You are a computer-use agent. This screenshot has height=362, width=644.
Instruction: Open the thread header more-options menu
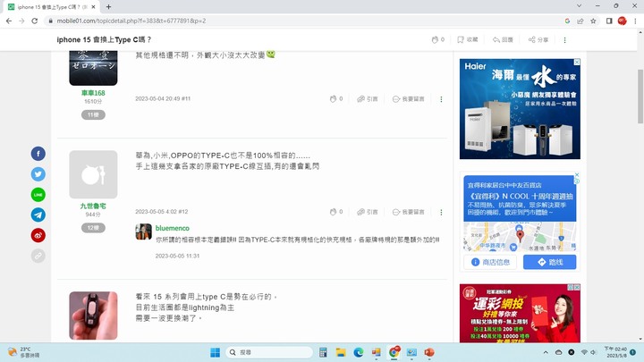564,40
